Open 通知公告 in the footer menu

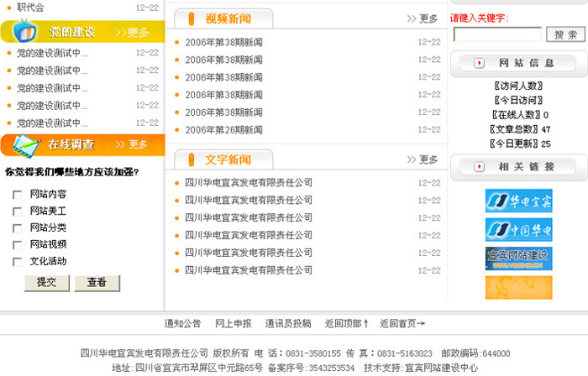[x=183, y=323]
